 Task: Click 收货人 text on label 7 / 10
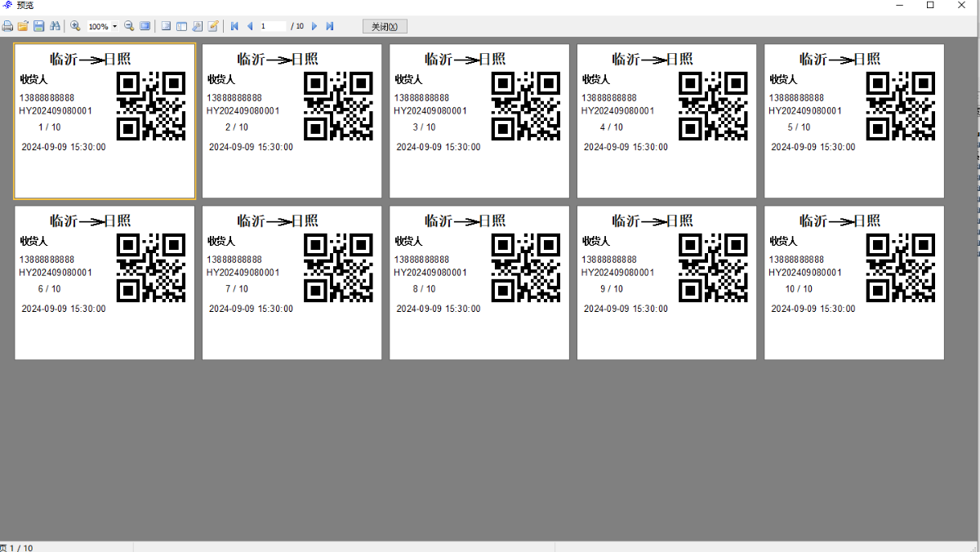click(x=221, y=241)
